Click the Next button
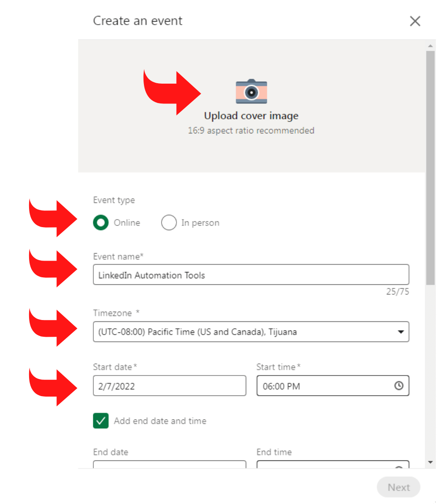438x504 pixels. click(x=398, y=487)
